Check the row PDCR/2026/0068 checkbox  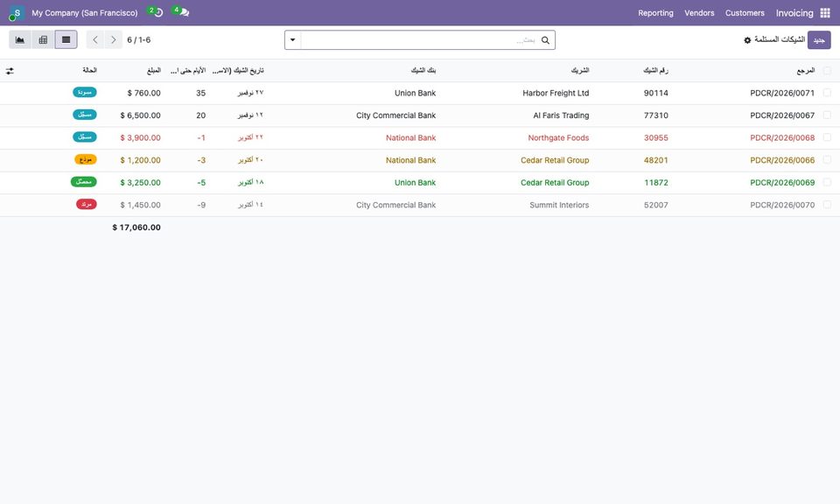coord(827,137)
